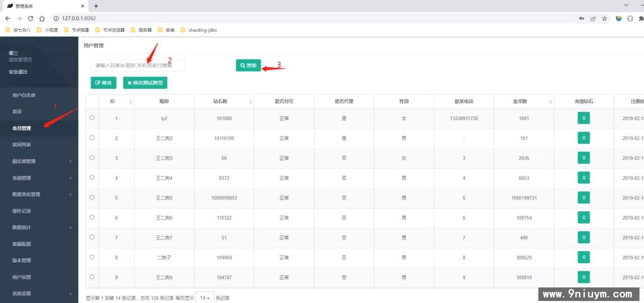
Task: Click the 昵称 column header
Action: pos(164,102)
